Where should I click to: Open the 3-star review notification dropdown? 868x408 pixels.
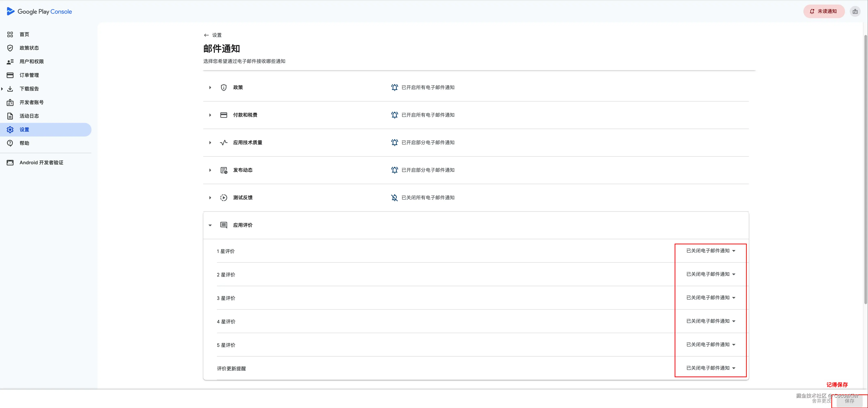coord(711,298)
